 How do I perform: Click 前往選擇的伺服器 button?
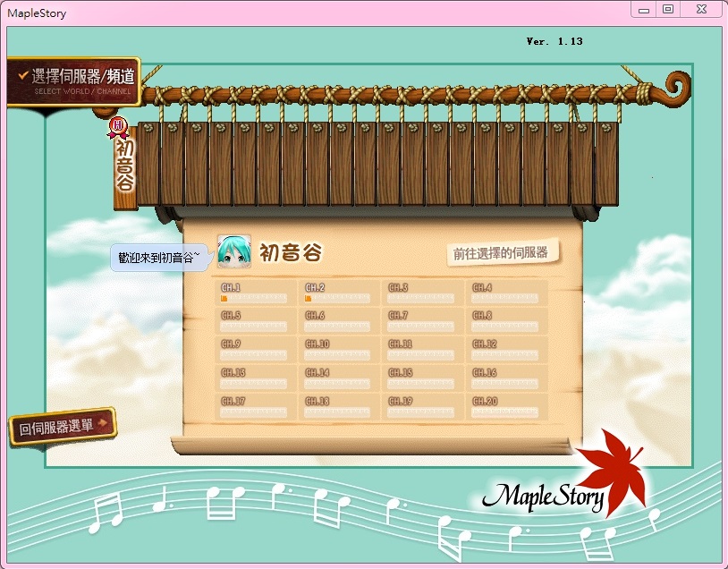(503, 253)
